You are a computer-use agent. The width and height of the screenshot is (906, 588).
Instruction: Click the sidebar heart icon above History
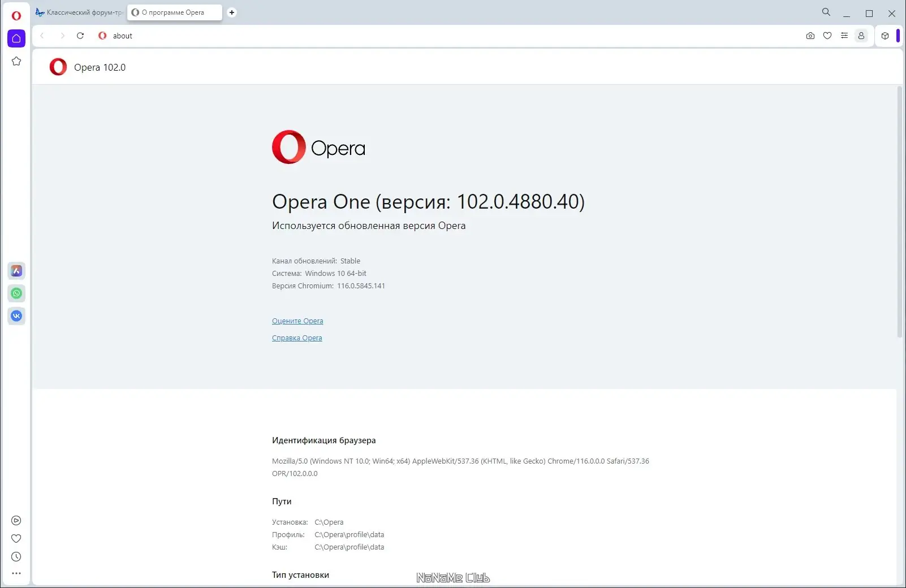16,539
